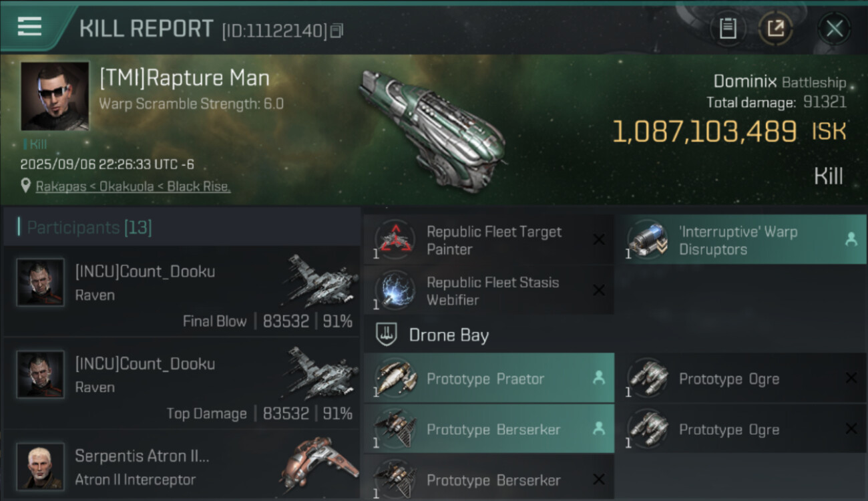Share the kill report externally
868x501 pixels.
[x=776, y=28]
